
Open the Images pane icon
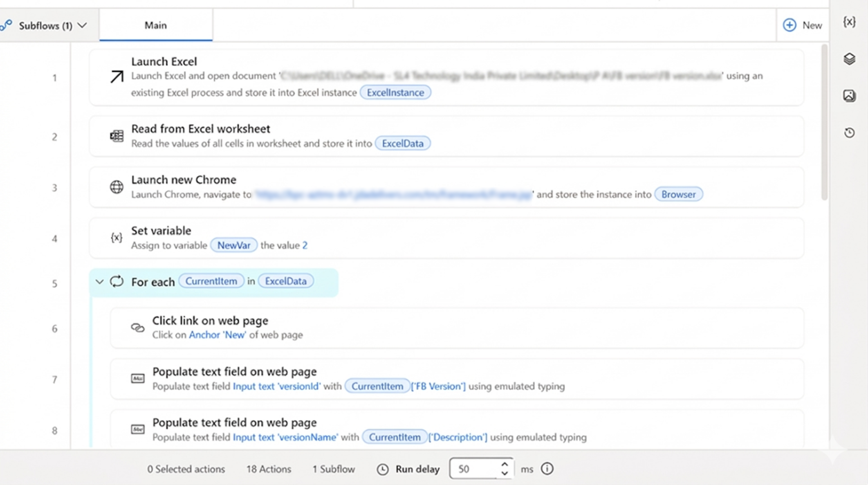(x=849, y=96)
